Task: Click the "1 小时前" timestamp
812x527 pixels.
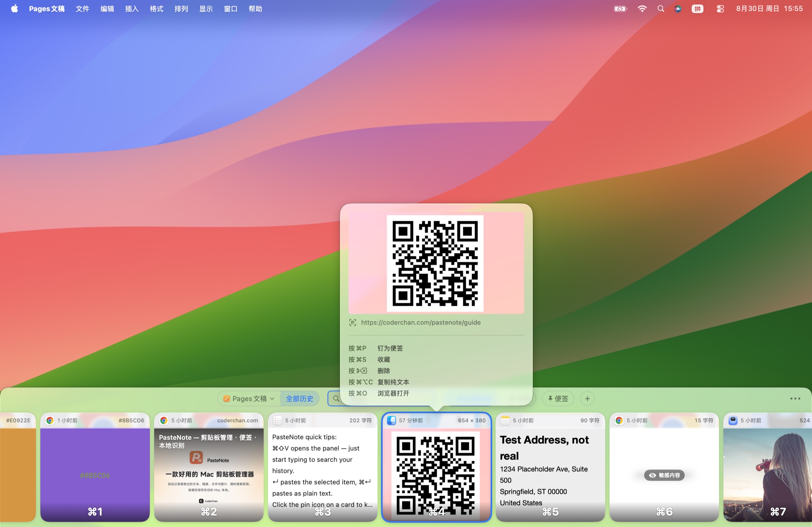Action: (67, 420)
